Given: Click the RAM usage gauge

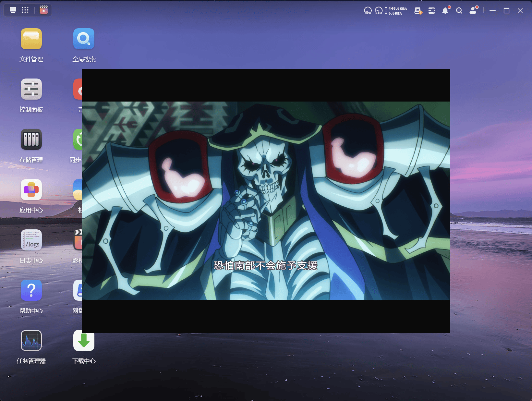Looking at the screenshot, I should [x=379, y=11].
